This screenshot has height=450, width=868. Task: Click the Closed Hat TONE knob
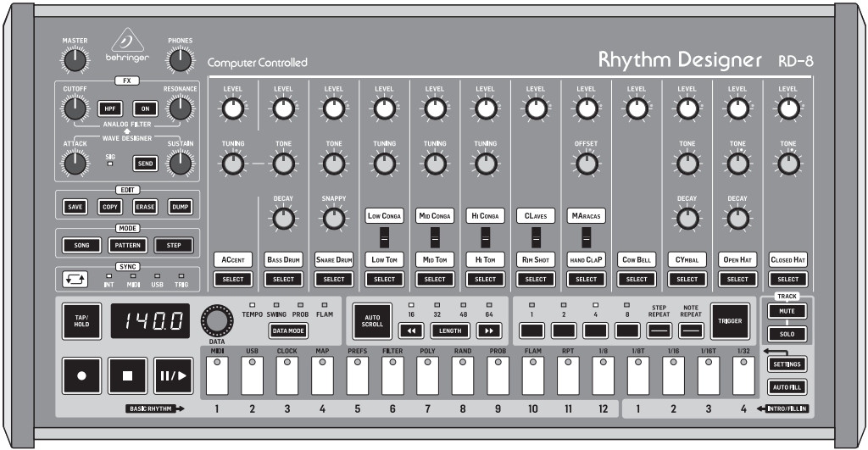(x=788, y=164)
